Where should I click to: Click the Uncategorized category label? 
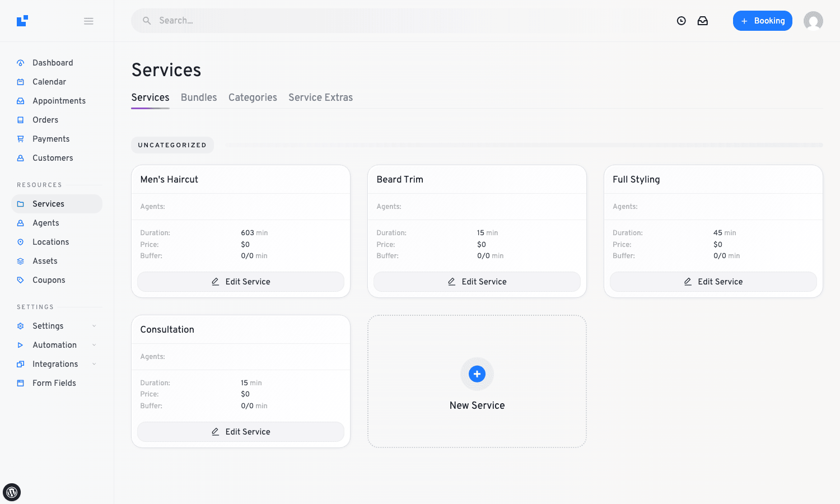tap(172, 145)
